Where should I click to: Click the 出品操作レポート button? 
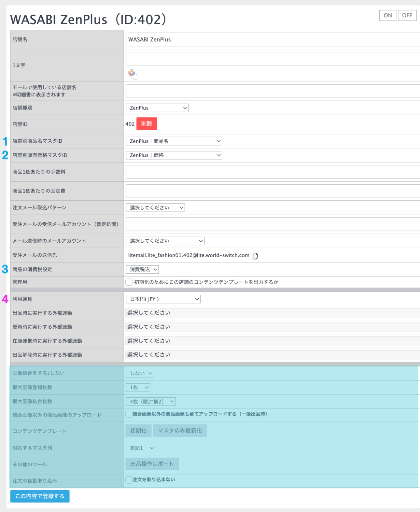coord(152,464)
